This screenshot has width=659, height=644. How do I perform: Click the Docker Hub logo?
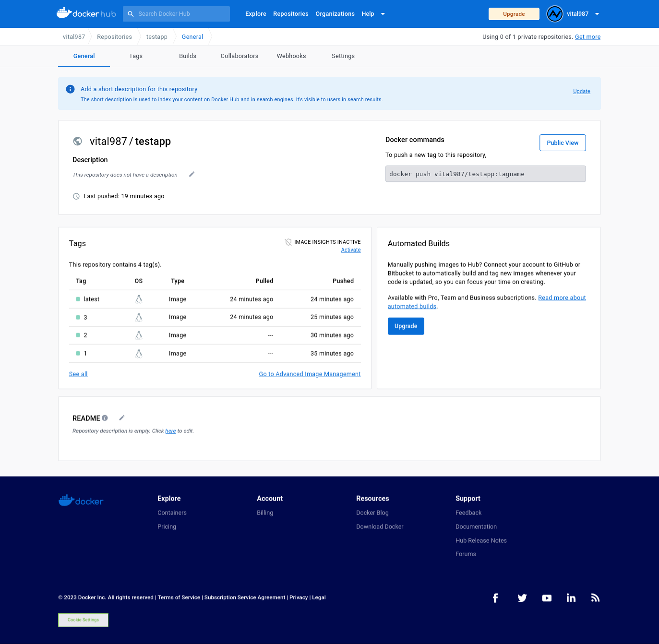tap(86, 13)
